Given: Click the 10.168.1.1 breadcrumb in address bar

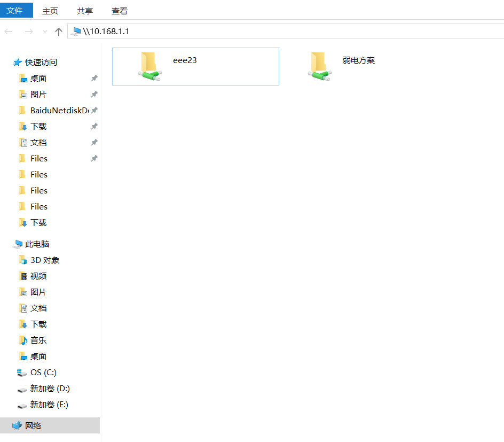Looking at the screenshot, I should [x=106, y=31].
